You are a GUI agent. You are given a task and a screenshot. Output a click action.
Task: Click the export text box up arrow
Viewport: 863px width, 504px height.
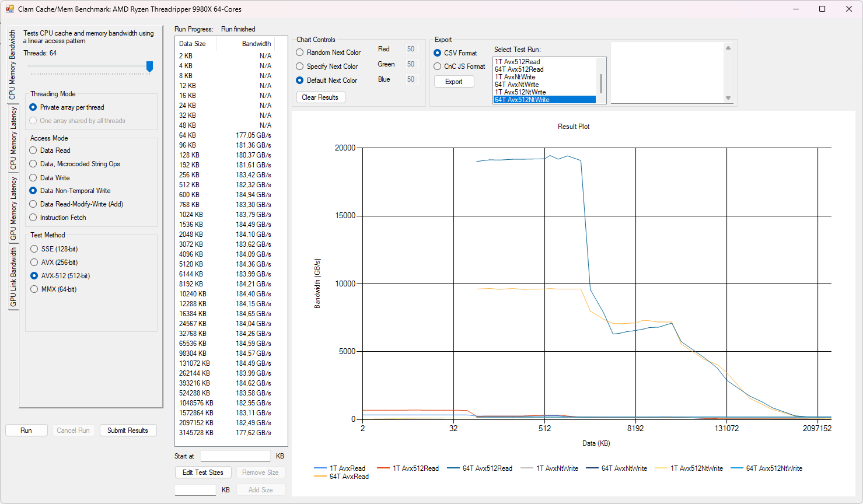(728, 48)
